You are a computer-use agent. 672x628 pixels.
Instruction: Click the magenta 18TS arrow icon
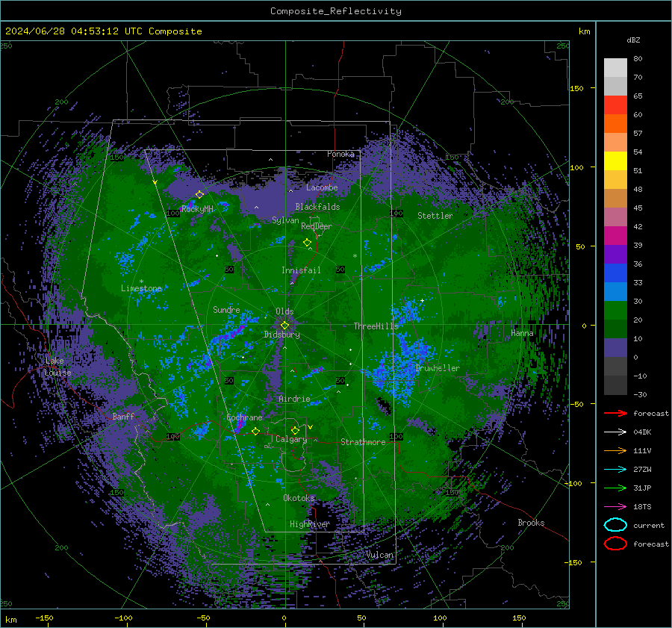(615, 506)
